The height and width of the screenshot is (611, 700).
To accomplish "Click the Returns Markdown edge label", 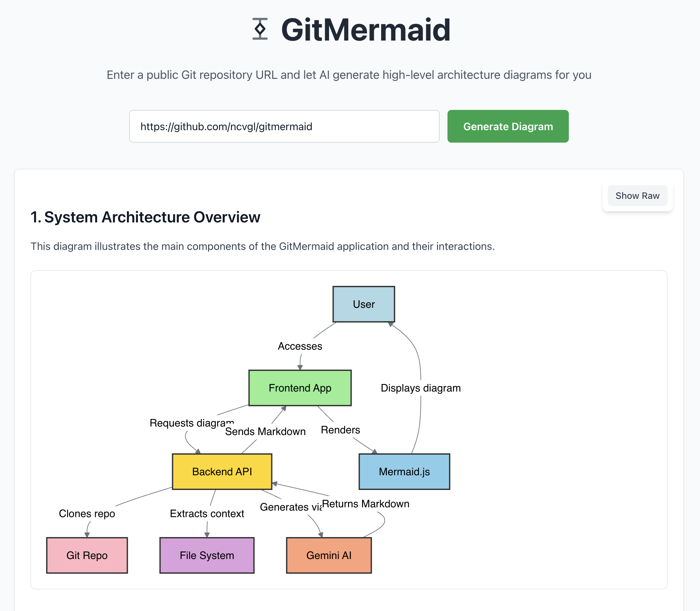I will point(365,504).
